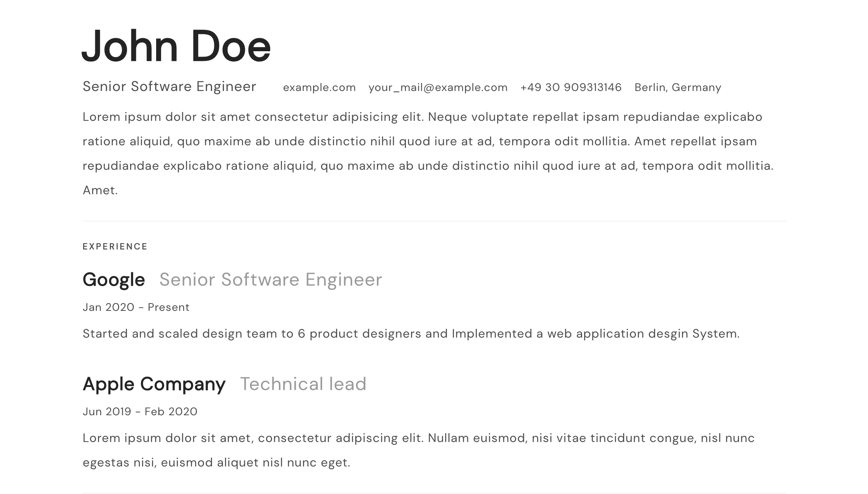The width and height of the screenshot is (868, 494).
Task: Click the Google company name
Action: [x=114, y=279]
